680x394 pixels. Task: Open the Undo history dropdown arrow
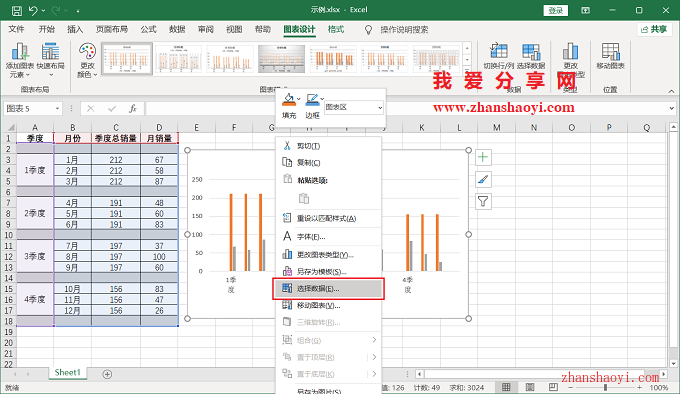[43, 10]
